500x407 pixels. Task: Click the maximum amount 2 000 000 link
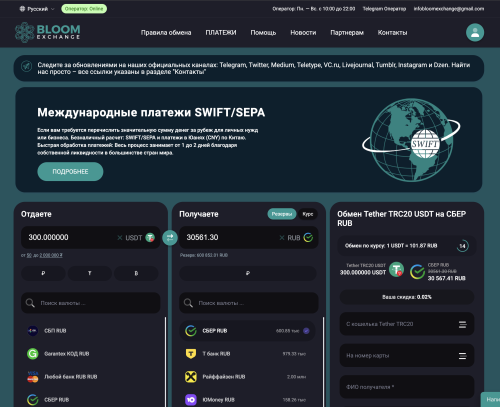click(x=51, y=255)
